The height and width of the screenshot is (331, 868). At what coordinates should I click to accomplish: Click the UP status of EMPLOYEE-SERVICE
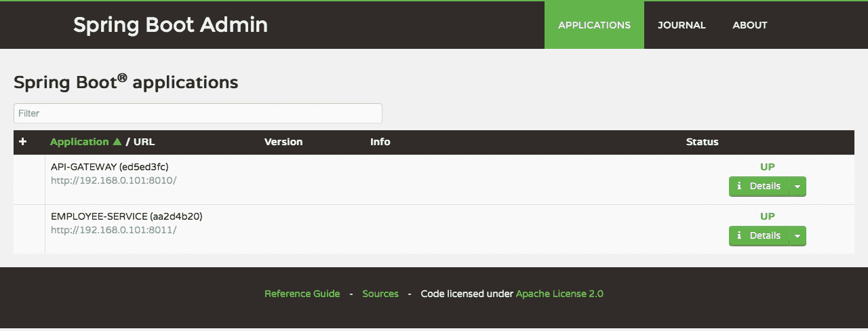(768, 216)
